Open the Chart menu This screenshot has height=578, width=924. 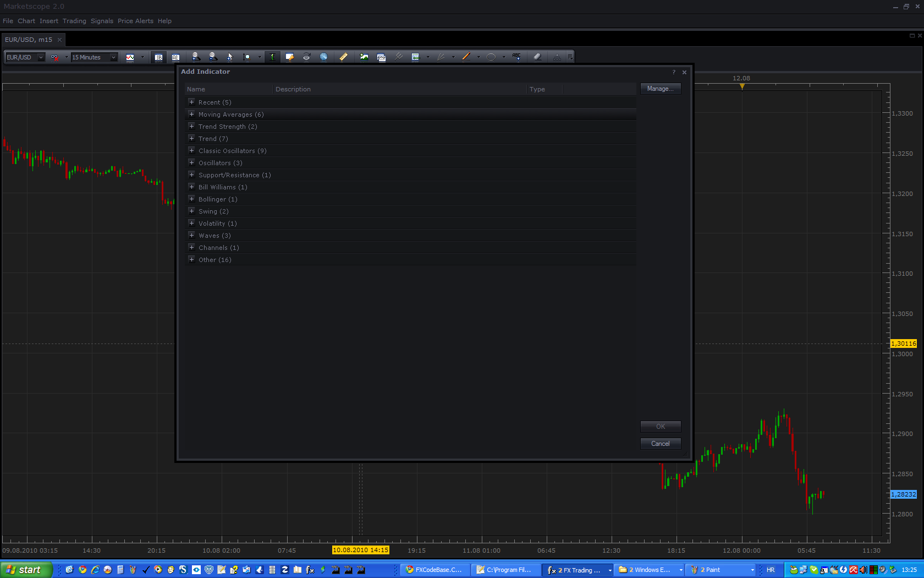coord(26,21)
